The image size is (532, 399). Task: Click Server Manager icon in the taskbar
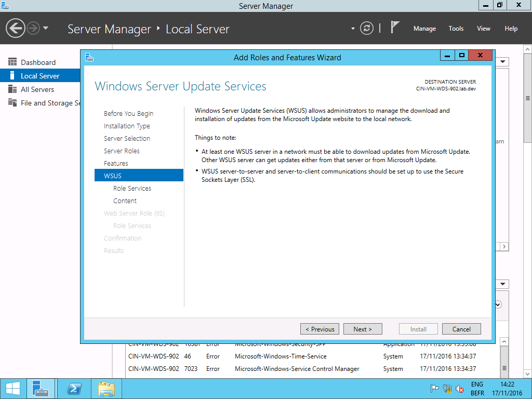point(41,389)
